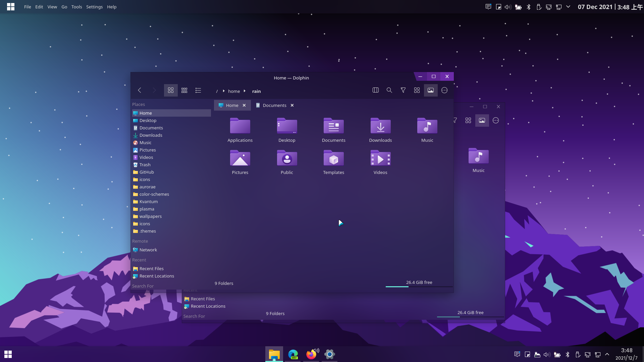This screenshot has width=644, height=362.
Task: Select Music in the Places panel
Action: (x=171, y=142)
